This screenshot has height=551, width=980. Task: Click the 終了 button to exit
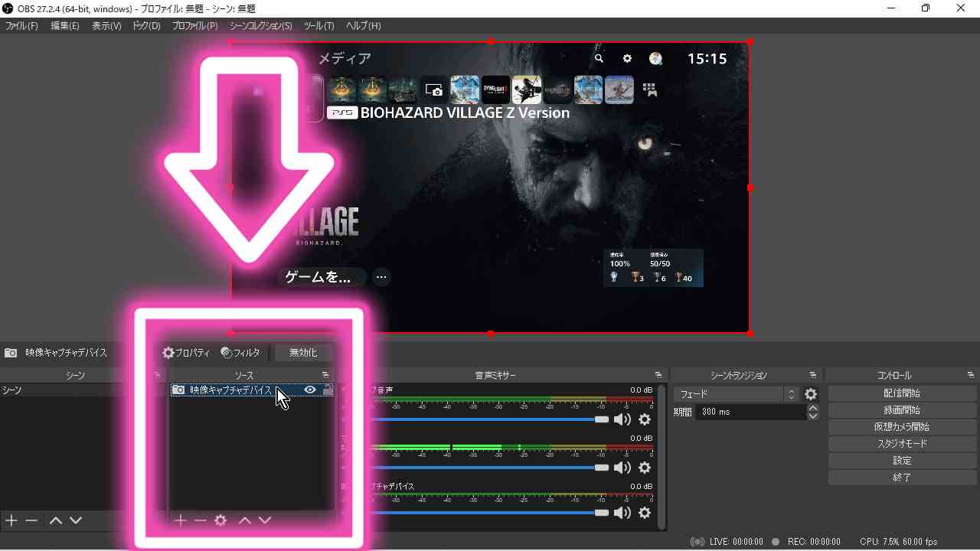point(902,478)
